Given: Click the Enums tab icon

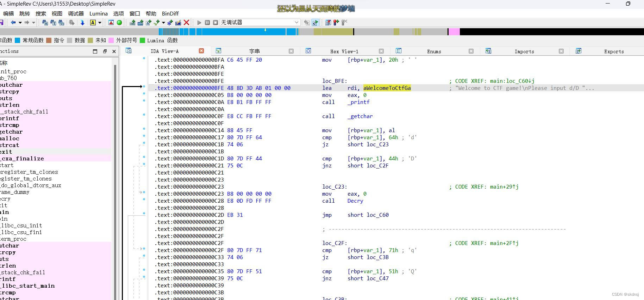Looking at the screenshot, I should [x=399, y=51].
